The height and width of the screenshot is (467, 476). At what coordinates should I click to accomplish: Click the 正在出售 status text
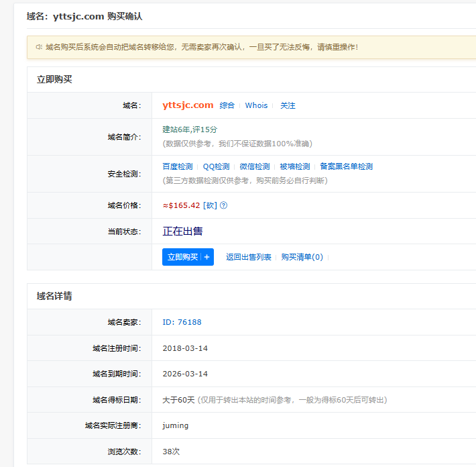pyautogui.click(x=182, y=231)
